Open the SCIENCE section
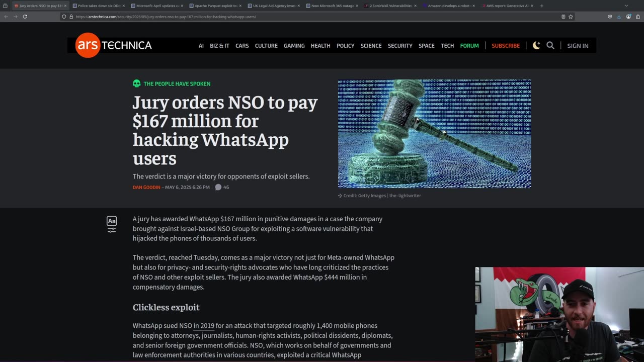The width and height of the screenshot is (644, 362). [x=371, y=46]
